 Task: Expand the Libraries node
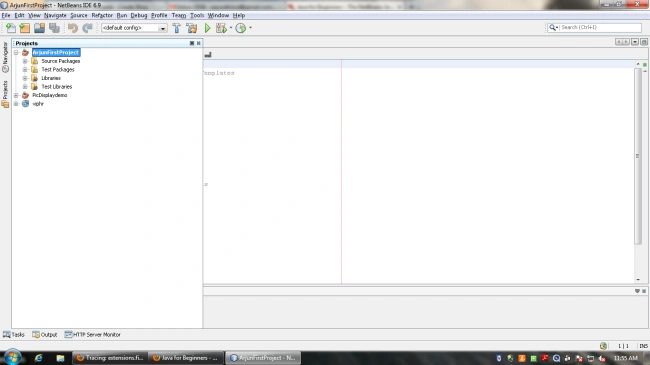coord(25,78)
